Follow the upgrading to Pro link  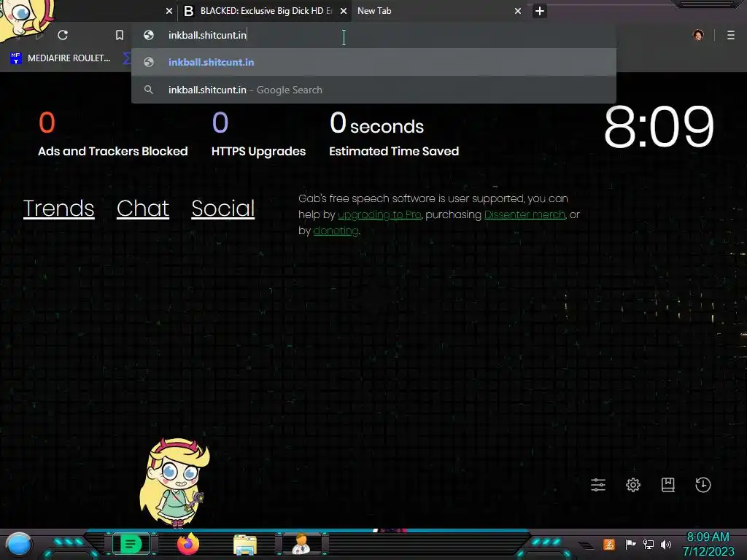379,215
